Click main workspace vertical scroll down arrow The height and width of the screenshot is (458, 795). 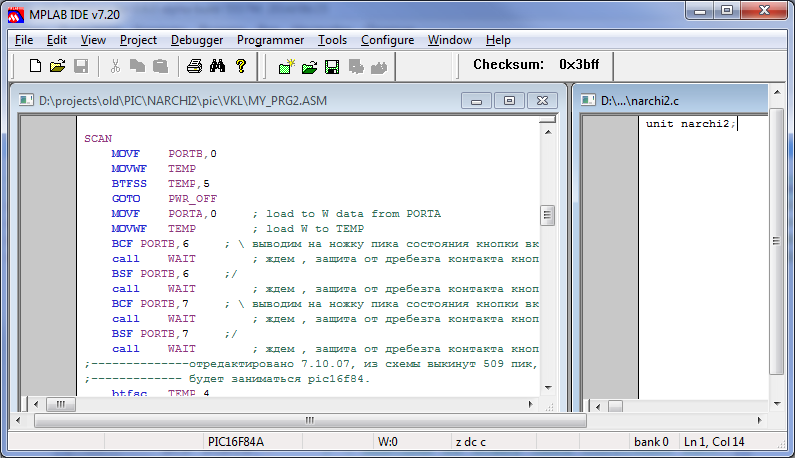point(777,404)
